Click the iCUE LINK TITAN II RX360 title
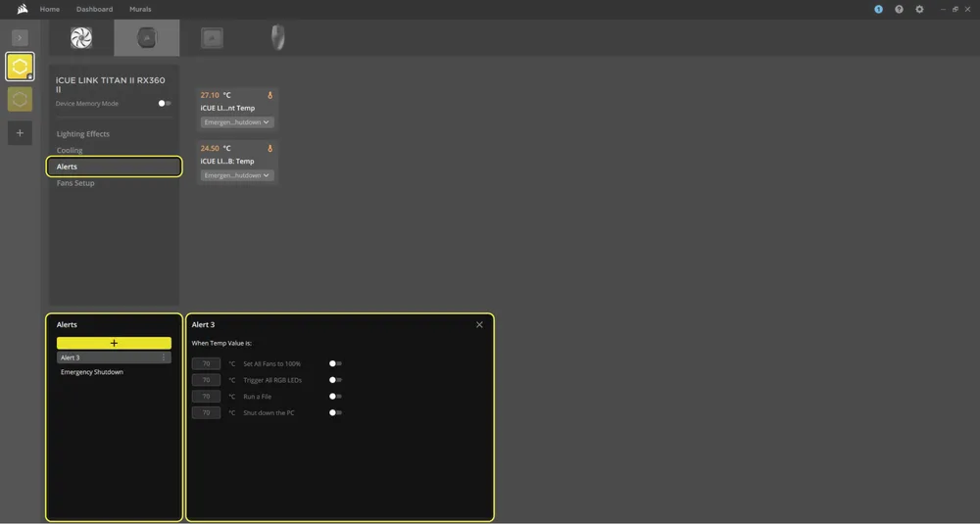Image resolution: width=980 pixels, height=524 pixels. 110,84
